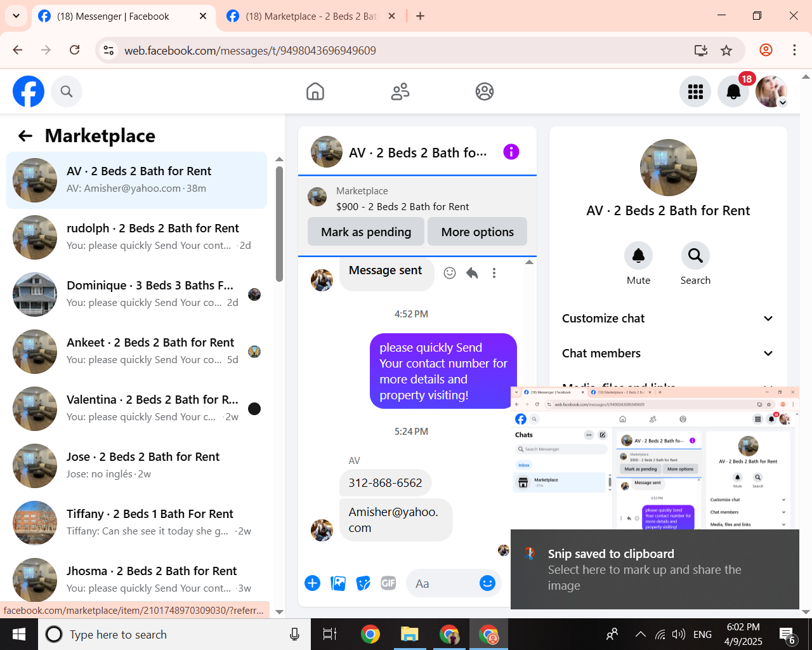This screenshot has width=812, height=650.
Task: Open File Explorer from the taskbar
Action: (x=410, y=634)
